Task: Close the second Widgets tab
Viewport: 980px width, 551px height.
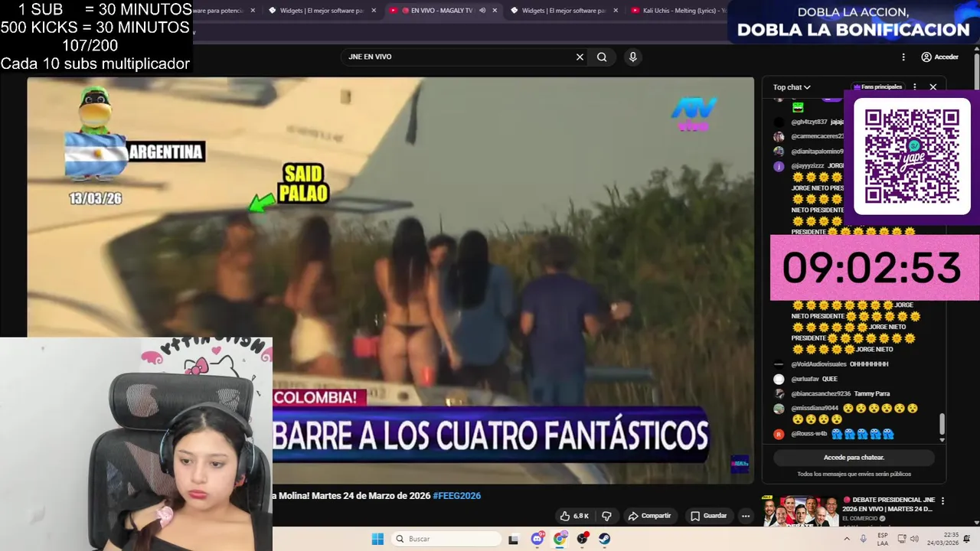Action: tap(615, 11)
